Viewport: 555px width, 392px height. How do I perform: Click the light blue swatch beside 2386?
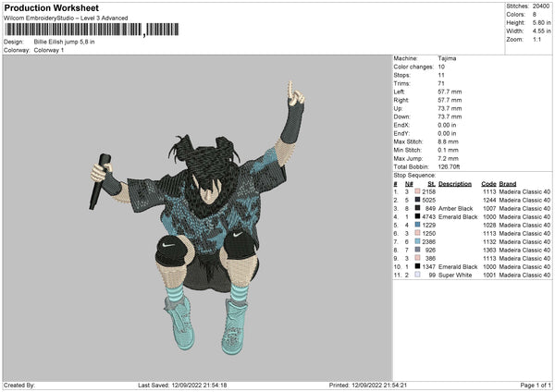click(417, 241)
